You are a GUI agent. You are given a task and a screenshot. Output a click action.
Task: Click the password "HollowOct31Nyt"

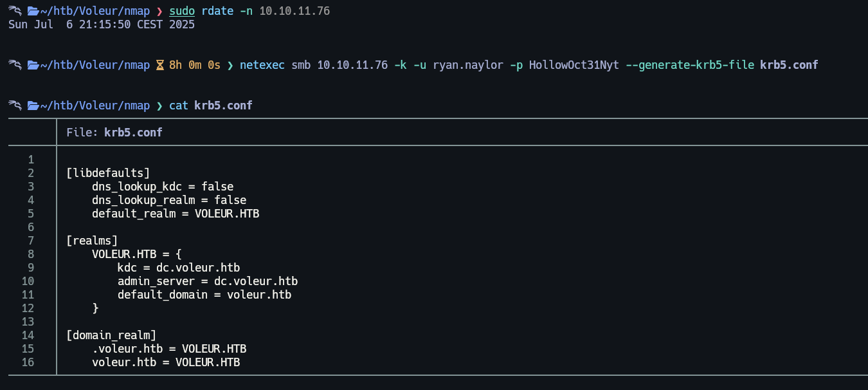[574, 65]
